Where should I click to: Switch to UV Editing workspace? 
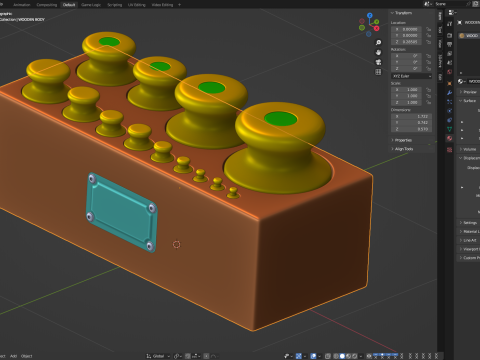point(137,5)
